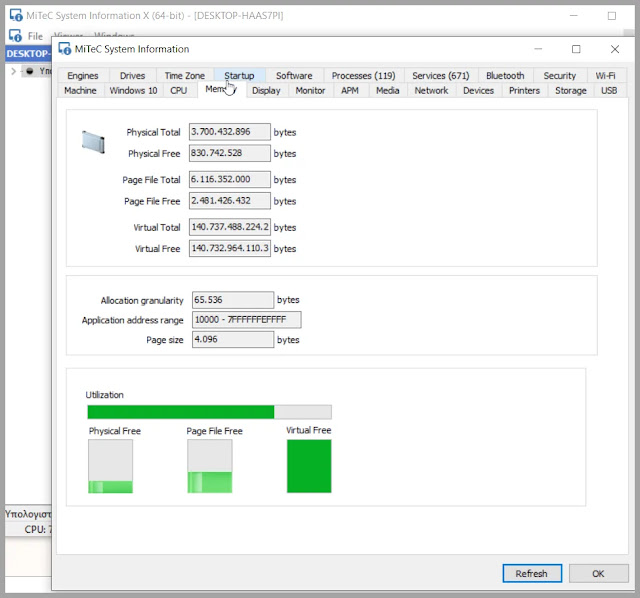Open the Software tab
This screenshot has width=640, height=598.
click(294, 76)
